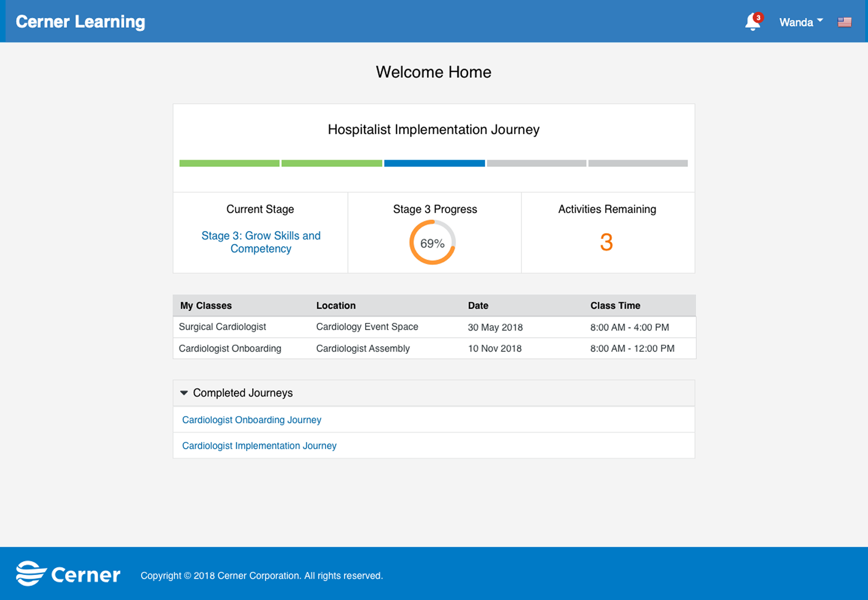
Task: Click the fourth gray journey stage segment
Action: 537,163
